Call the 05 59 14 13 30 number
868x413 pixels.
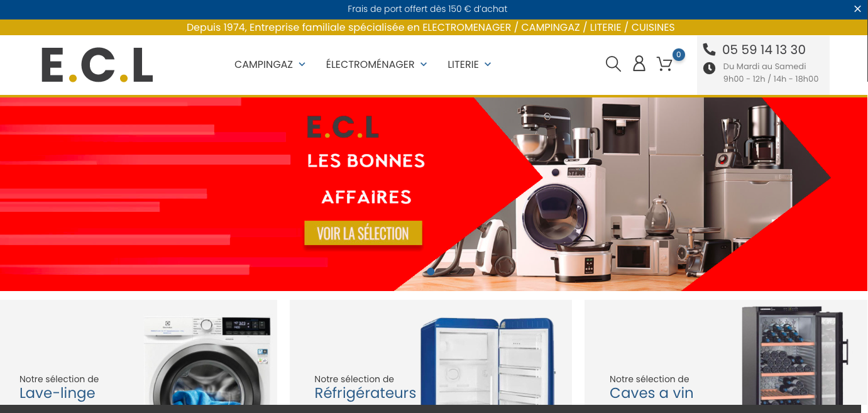[x=764, y=50]
